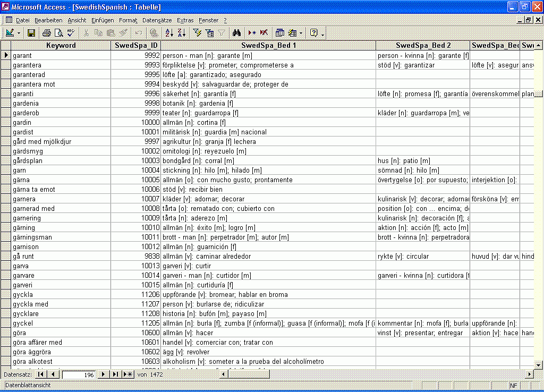This screenshot has height=392, width=544.
Task: Open the Datei menu
Action: click(22, 20)
